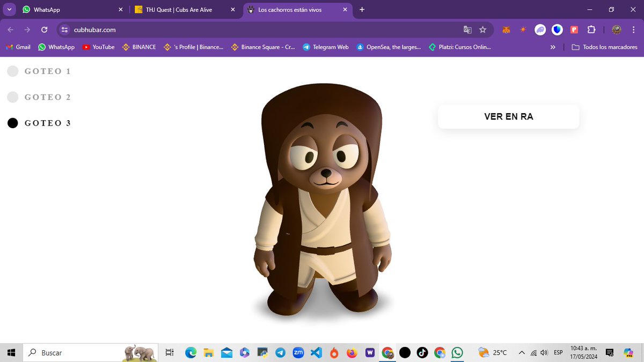Click the VER EN RA button
This screenshot has width=644, height=362.
[508, 116]
